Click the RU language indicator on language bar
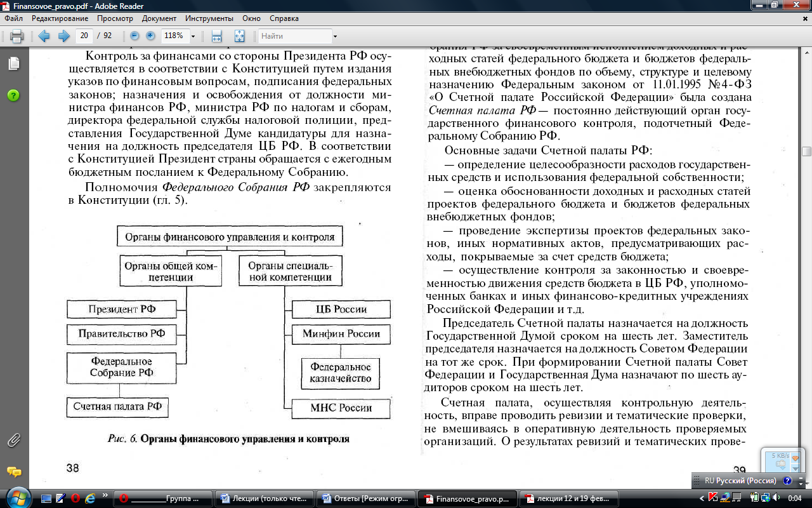Viewport: 812px width, 508px height. [709, 481]
